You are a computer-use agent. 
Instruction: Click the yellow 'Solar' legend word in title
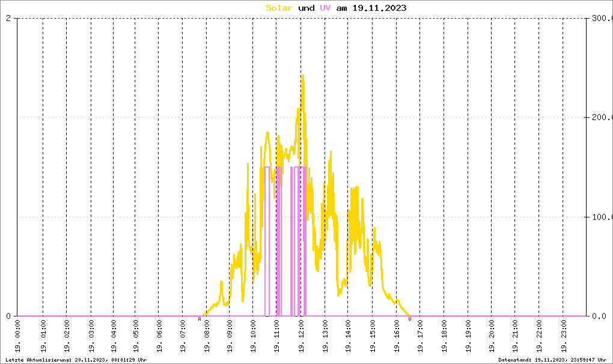coord(279,8)
